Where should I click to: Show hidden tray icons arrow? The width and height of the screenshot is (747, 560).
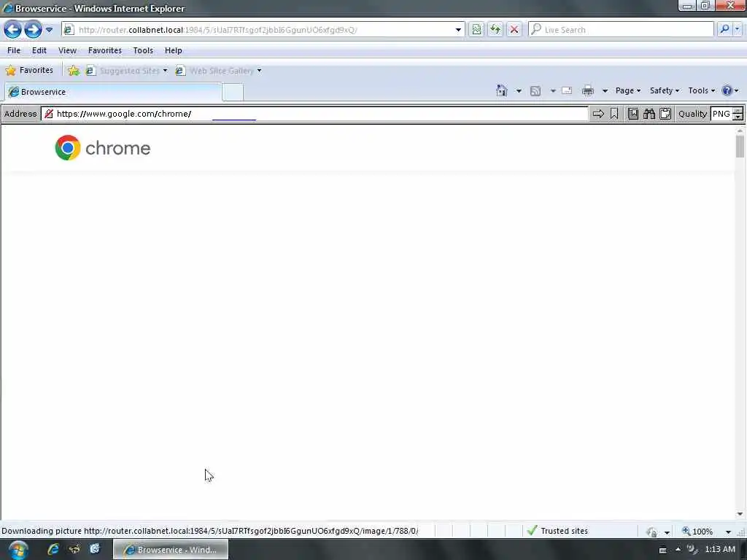[678, 550]
